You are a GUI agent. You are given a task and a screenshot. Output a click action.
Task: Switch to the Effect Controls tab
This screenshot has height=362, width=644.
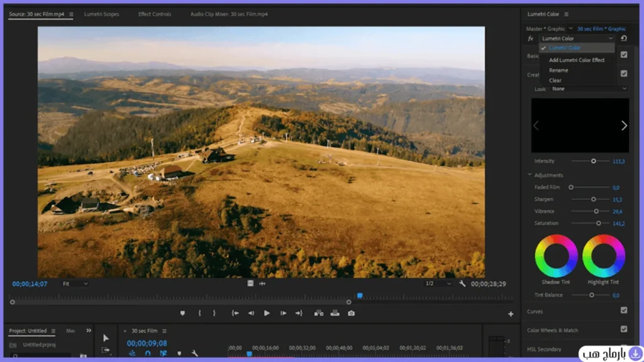click(155, 14)
